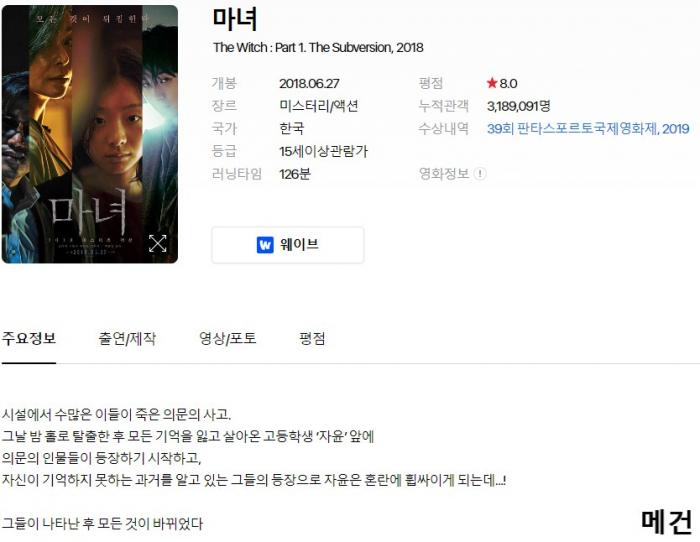The image size is (700, 542).
Task: Click the 2018.06.27 release date
Action: point(309,83)
